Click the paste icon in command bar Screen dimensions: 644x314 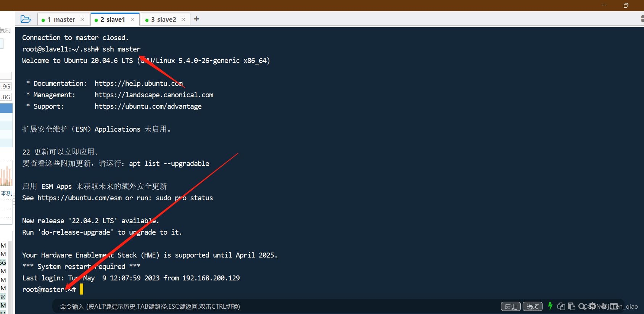click(571, 306)
